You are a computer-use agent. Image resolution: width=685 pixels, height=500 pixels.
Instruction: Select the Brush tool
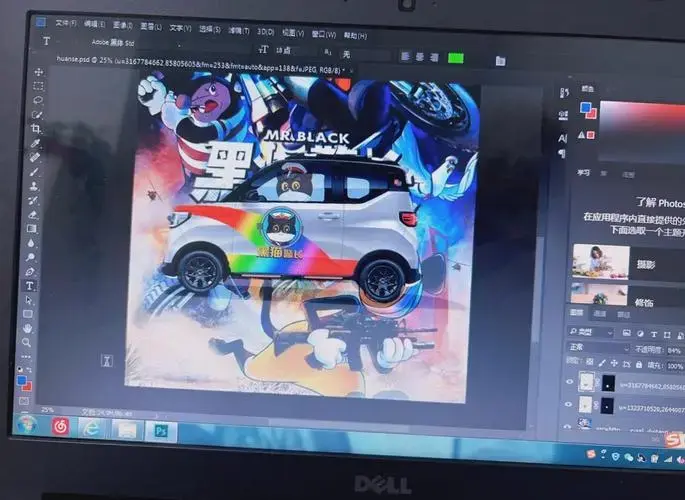(x=35, y=172)
